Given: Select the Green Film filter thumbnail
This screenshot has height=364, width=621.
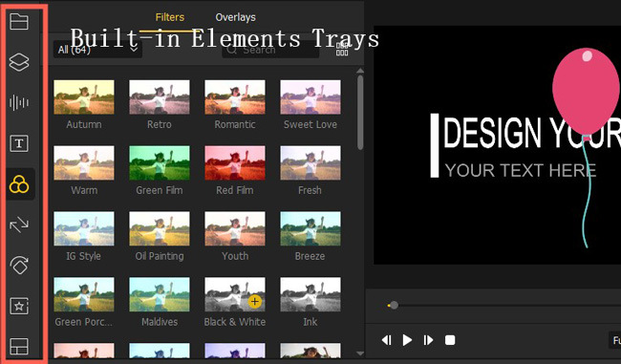Looking at the screenshot, I should [x=160, y=163].
